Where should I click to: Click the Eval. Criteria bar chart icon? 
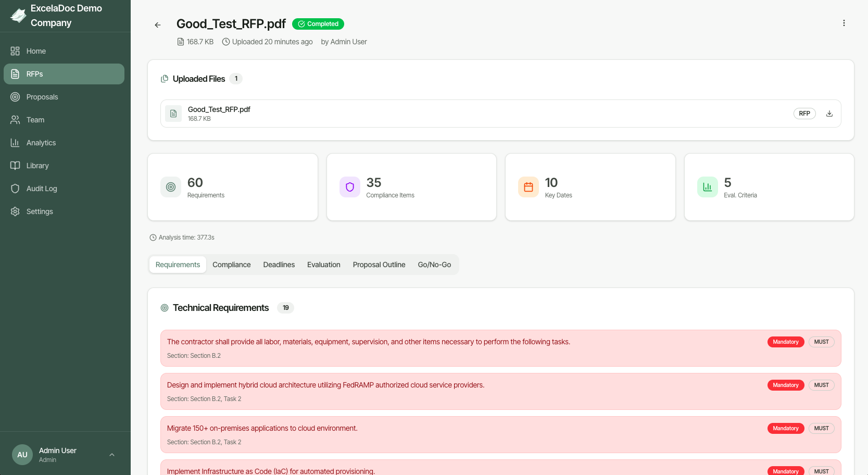tap(708, 187)
